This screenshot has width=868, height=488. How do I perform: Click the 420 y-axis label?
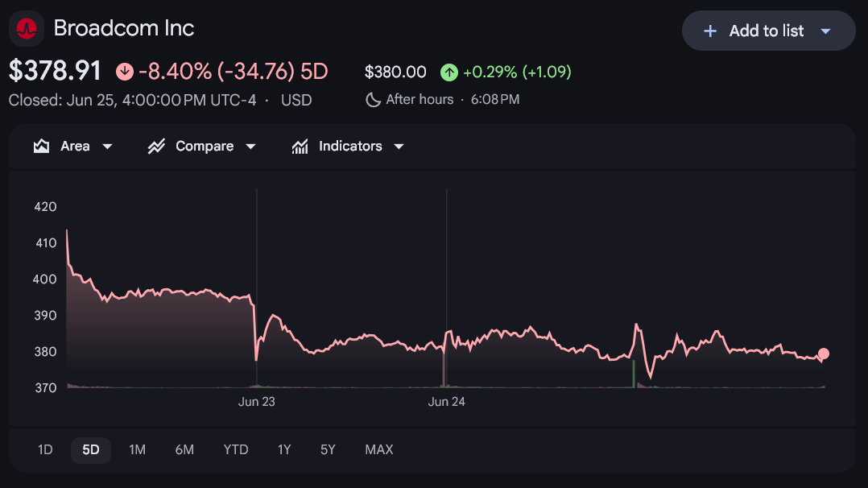(x=45, y=207)
